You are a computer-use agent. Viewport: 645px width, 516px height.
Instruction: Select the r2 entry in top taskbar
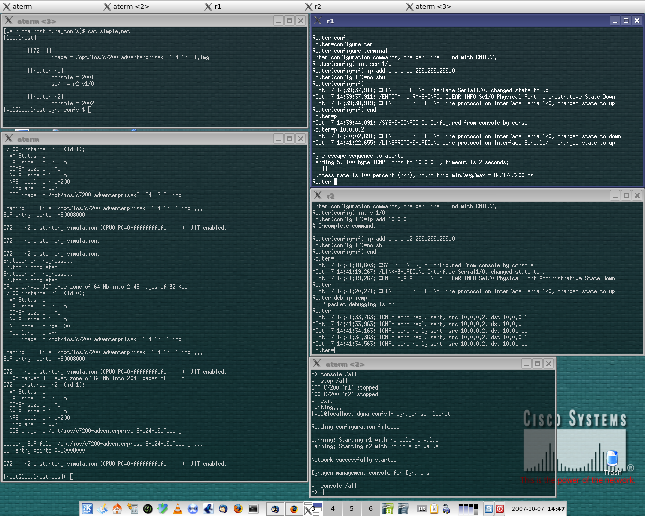313,6
